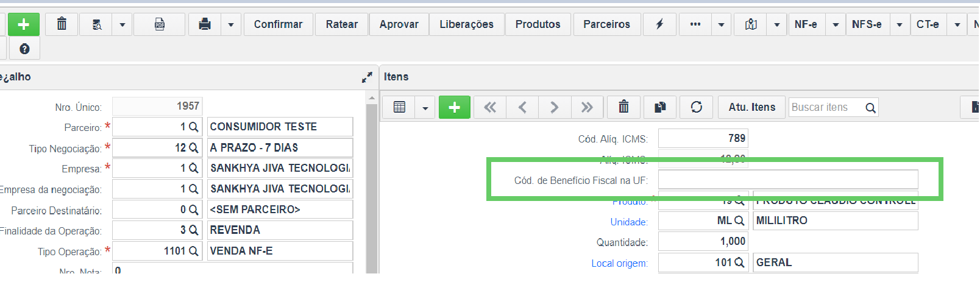Click trash icon in Itens toolbar
Image resolution: width=980 pixels, height=296 pixels.
pyautogui.click(x=623, y=107)
